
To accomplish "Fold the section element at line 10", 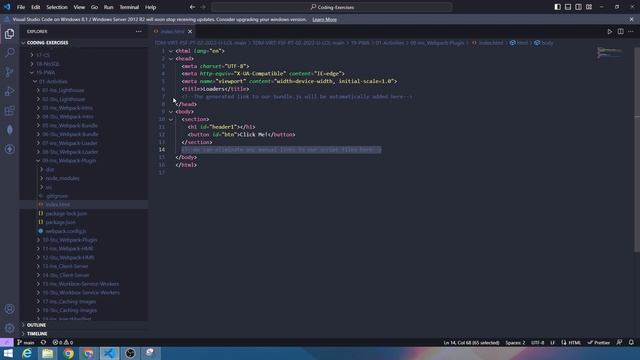I will pyautogui.click(x=171, y=120).
